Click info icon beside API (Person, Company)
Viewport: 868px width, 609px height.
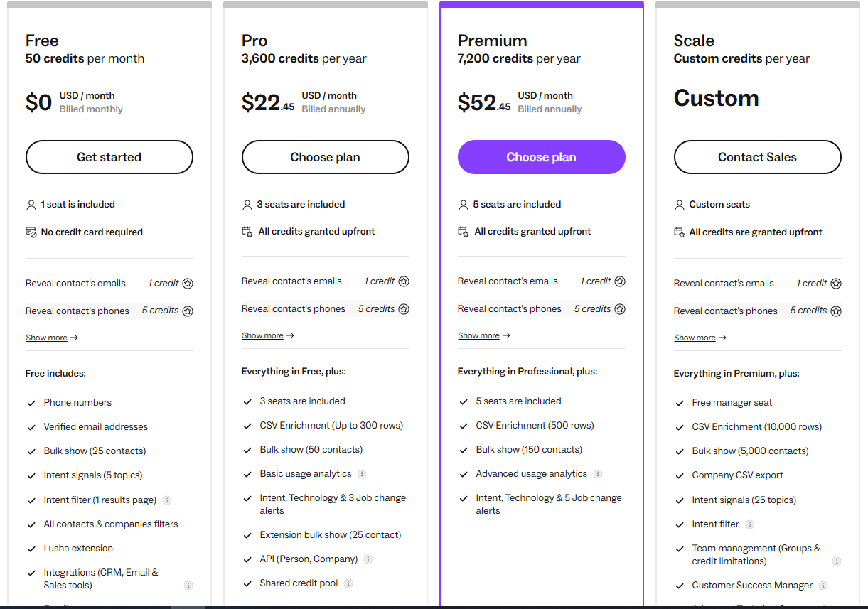tap(368, 559)
